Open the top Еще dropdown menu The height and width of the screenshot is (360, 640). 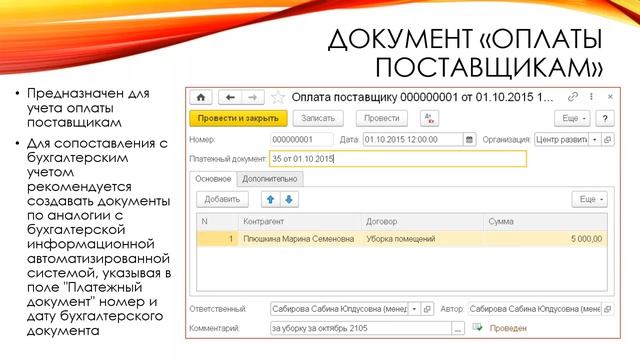click(572, 118)
